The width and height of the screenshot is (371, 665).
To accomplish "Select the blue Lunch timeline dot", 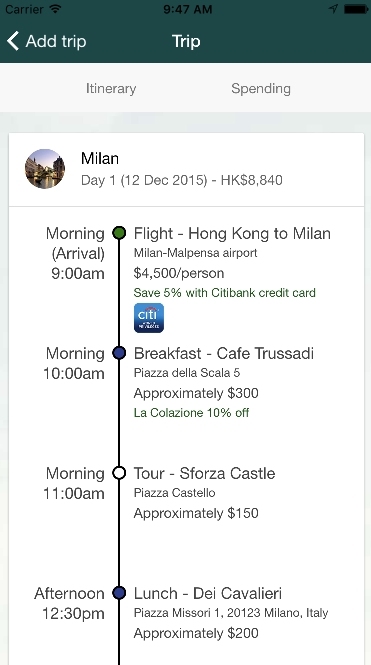I will (x=119, y=593).
